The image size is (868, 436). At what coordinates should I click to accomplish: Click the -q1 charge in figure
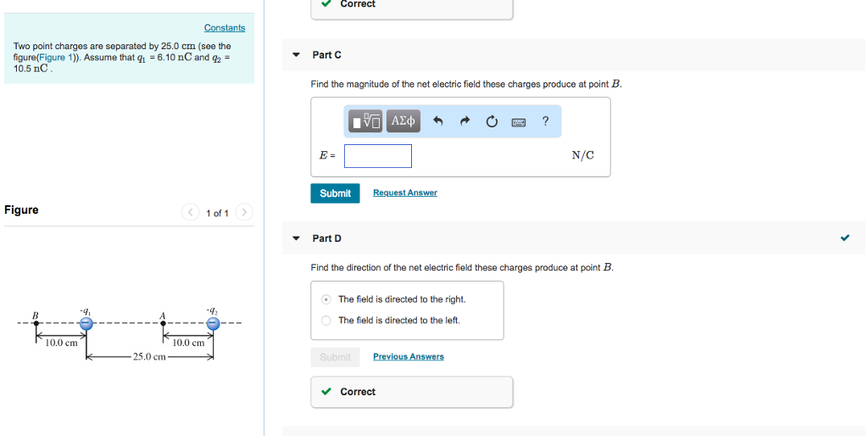[86, 324]
